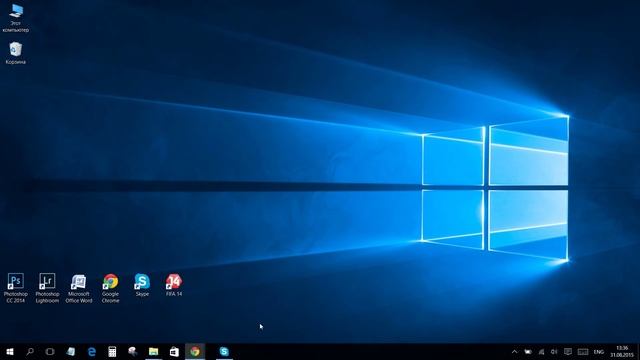Open the Этот компьютер desktop icon
Image resolution: width=640 pixels, height=360 pixels.
click(16, 18)
